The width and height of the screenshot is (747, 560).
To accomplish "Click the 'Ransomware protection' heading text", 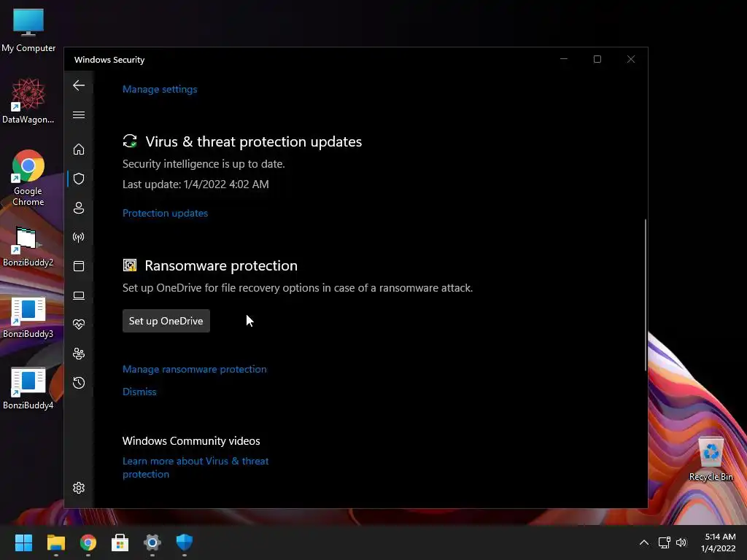I will pyautogui.click(x=221, y=265).
